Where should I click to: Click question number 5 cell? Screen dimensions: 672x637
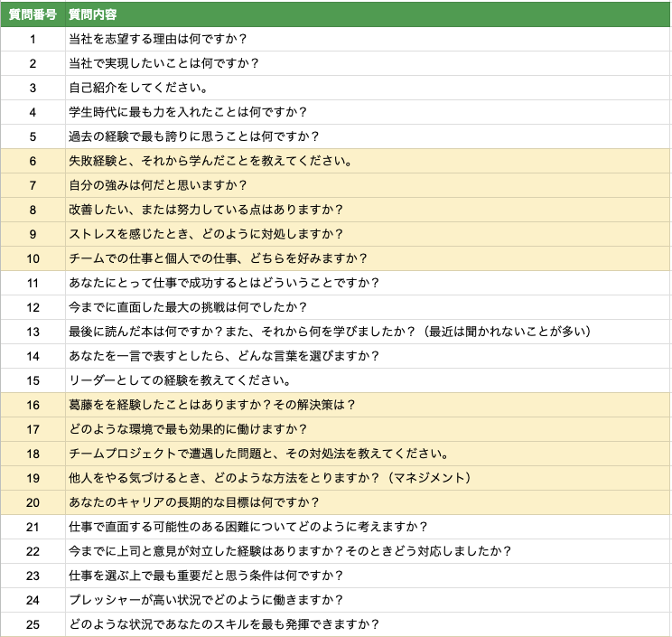[x=33, y=136]
